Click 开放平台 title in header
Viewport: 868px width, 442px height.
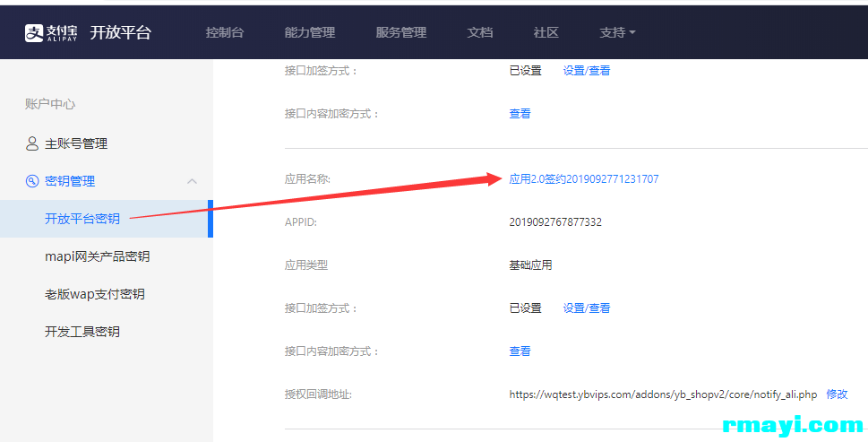pyautogui.click(x=120, y=32)
